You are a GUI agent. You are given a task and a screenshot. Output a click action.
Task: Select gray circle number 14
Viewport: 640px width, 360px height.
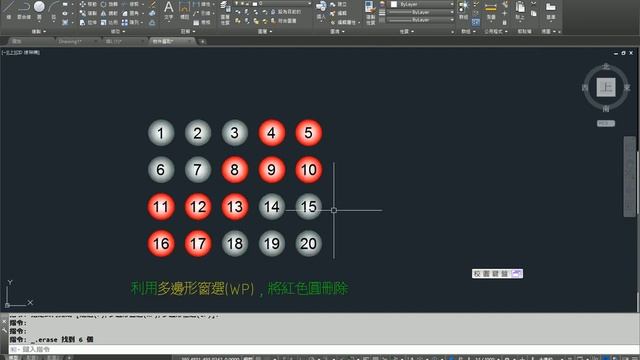(271, 207)
